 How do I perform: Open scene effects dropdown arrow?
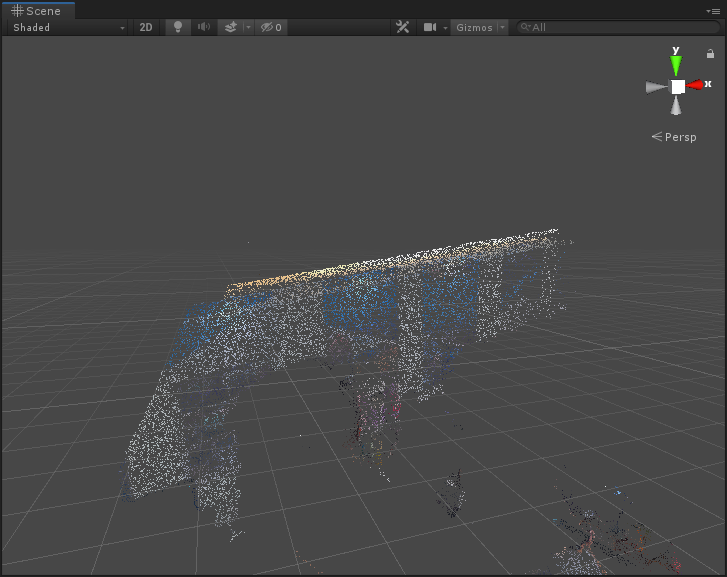click(249, 27)
